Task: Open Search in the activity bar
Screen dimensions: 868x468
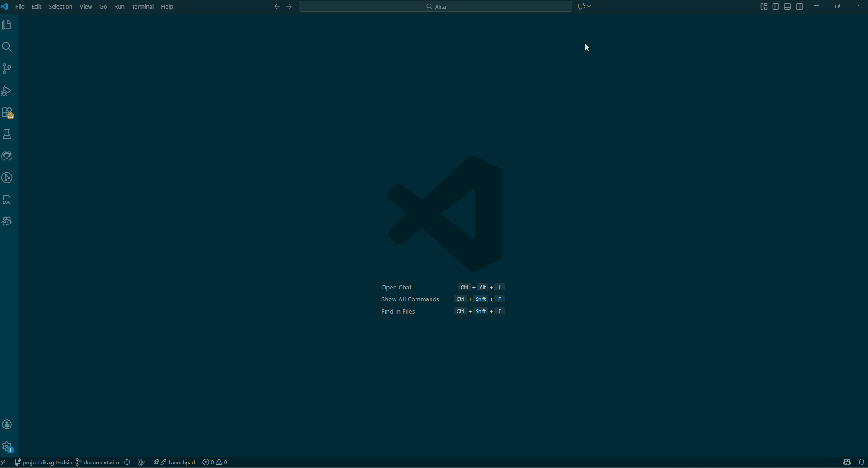Action: (x=7, y=47)
